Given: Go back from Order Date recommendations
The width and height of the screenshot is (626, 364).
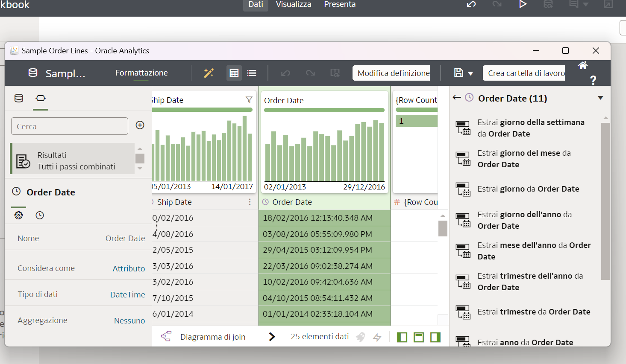Looking at the screenshot, I should 457,97.
